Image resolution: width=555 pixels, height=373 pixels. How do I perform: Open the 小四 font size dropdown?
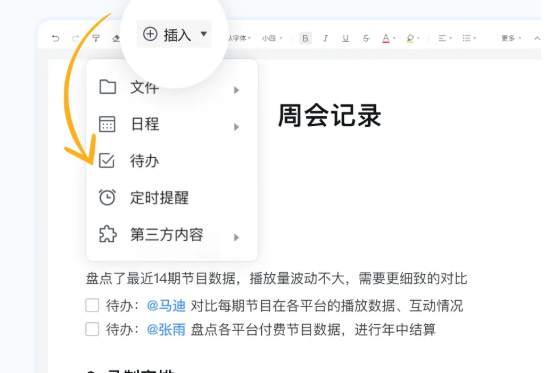point(272,38)
